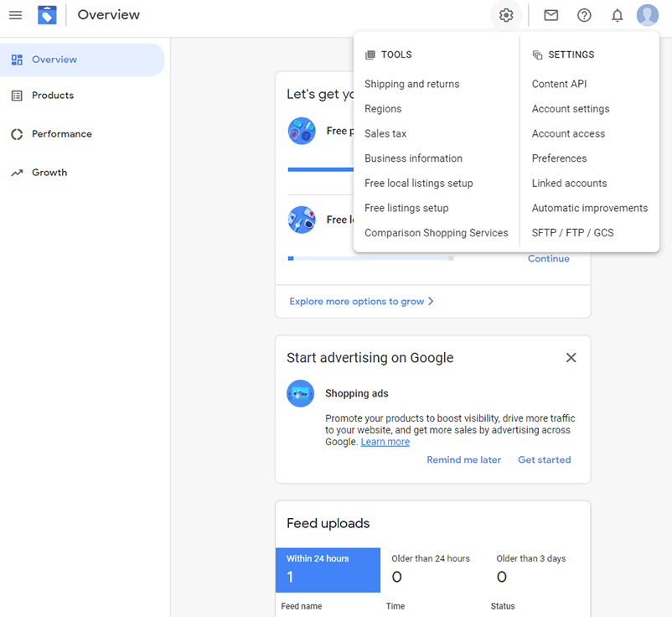This screenshot has height=617, width=672.
Task: Click Remind me later
Action: coord(463,460)
